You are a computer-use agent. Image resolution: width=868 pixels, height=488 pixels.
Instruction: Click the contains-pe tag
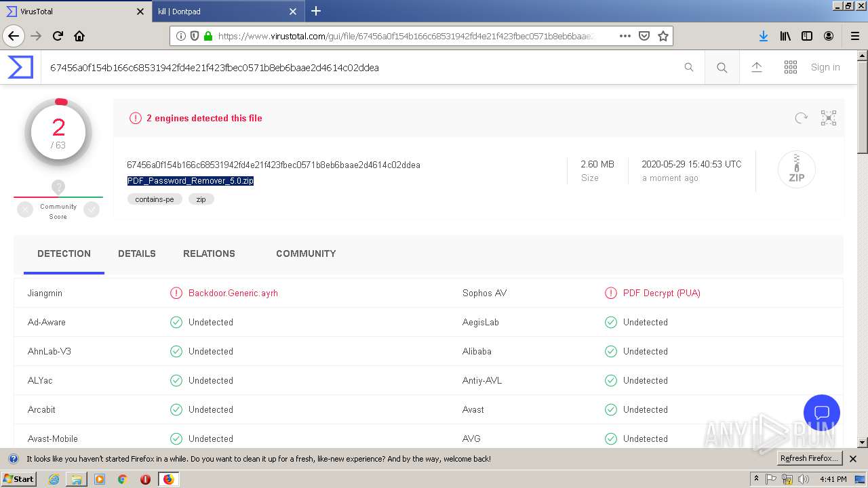[x=155, y=199]
